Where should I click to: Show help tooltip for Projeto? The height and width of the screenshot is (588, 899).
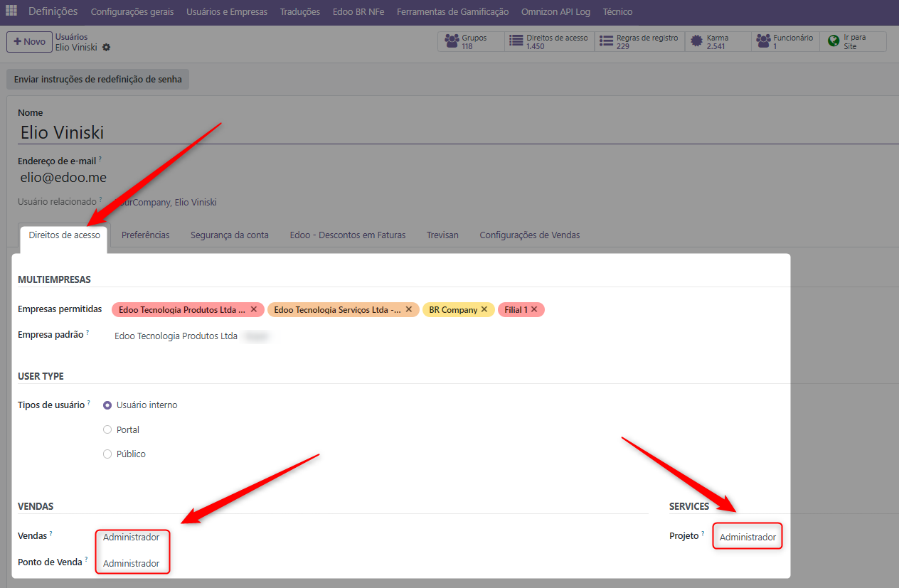[703, 533]
